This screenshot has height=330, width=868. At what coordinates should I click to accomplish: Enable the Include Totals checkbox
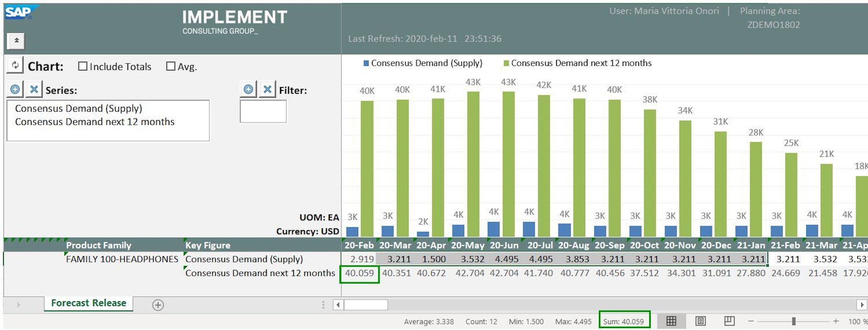coord(82,66)
